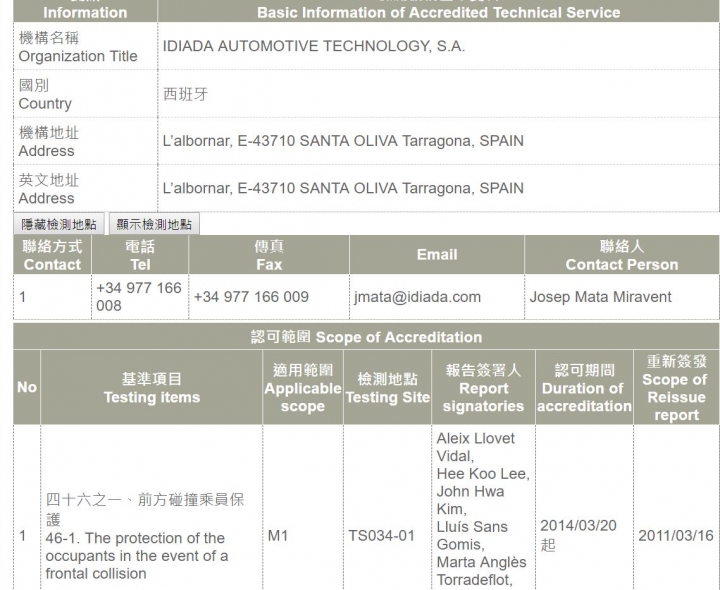Select address in the 英文地址 row
This screenshot has width=720, height=590.
click(343, 188)
